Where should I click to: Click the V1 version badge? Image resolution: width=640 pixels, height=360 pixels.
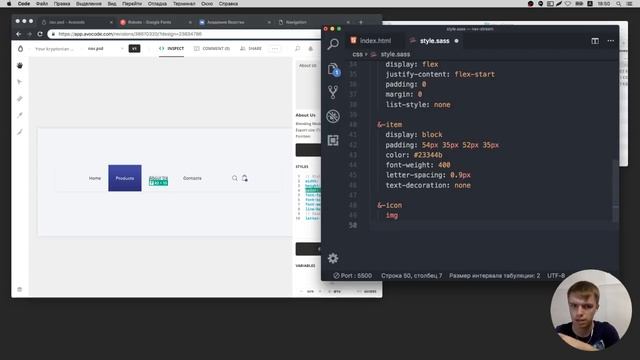134,49
